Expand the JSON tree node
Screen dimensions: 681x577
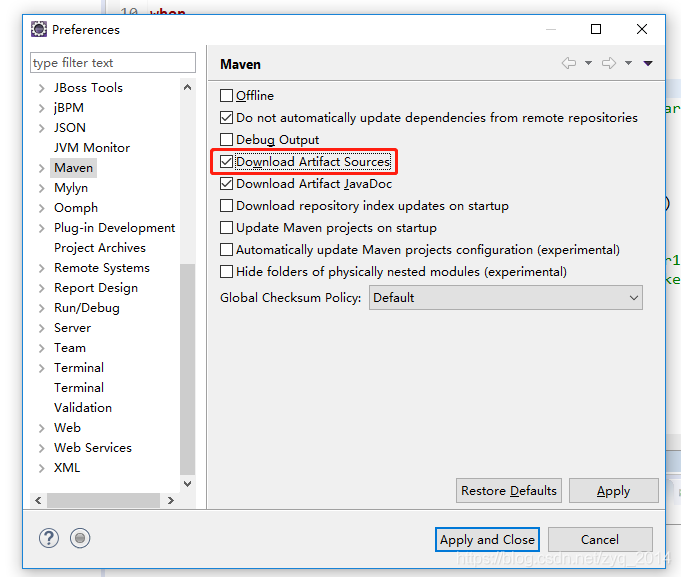[42, 128]
